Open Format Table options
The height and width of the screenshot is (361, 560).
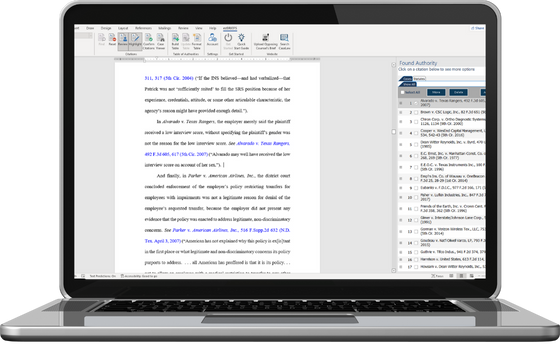pos(197,41)
